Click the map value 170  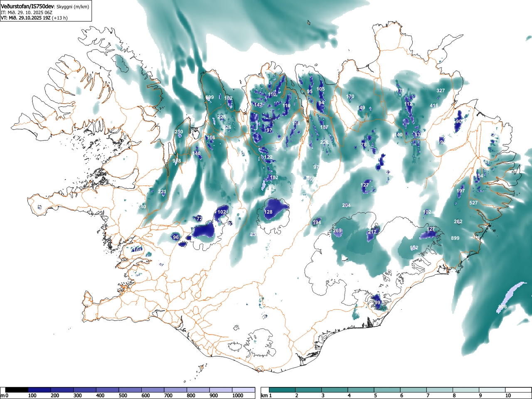point(350,96)
